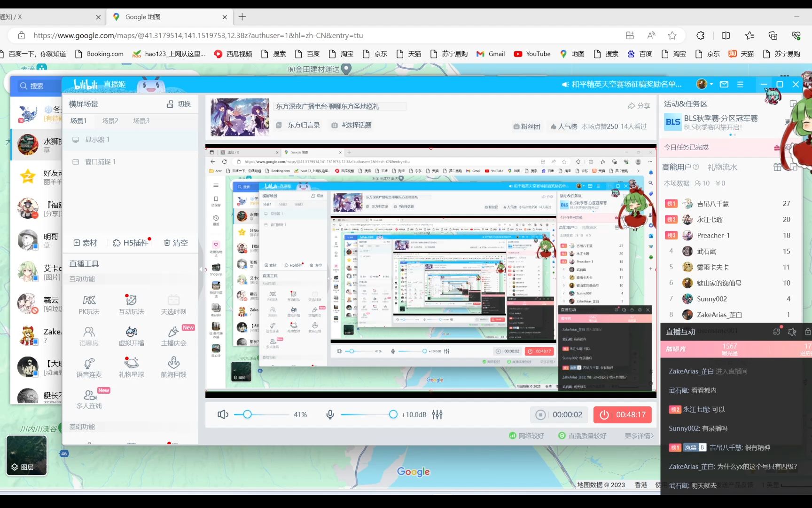The width and height of the screenshot is (812, 508).
Task: Open the H5插件 plugin button
Action: (x=131, y=243)
